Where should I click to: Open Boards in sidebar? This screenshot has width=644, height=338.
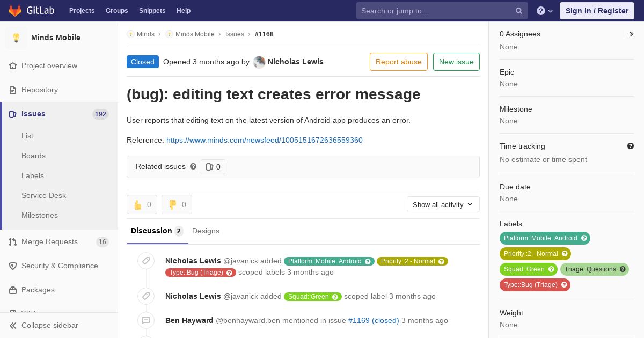33,156
